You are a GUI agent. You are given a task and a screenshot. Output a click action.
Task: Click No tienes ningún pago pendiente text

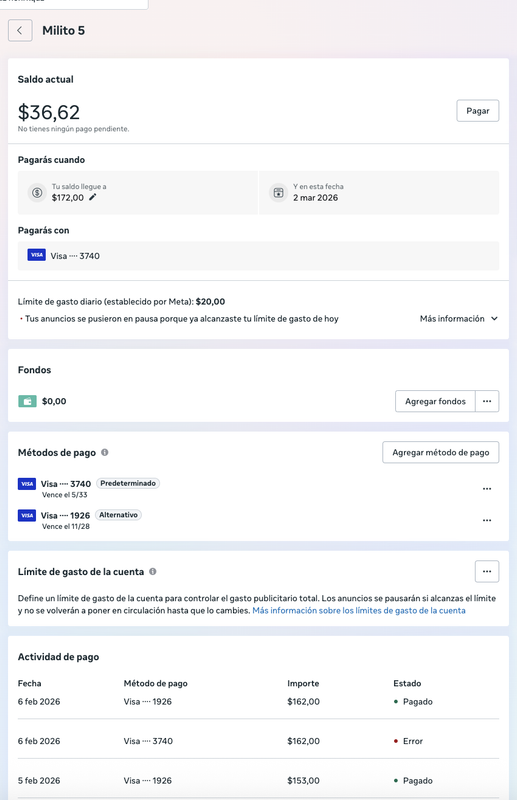coord(73,129)
